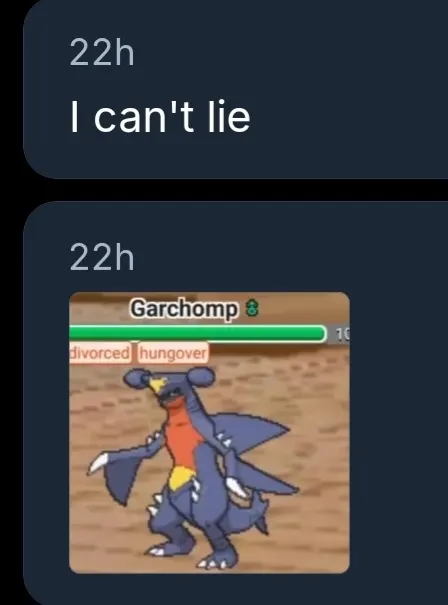Click the 'Garchomp' name label
Screen dimensions: 448x605
pyautogui.click(x=184, y=309)
